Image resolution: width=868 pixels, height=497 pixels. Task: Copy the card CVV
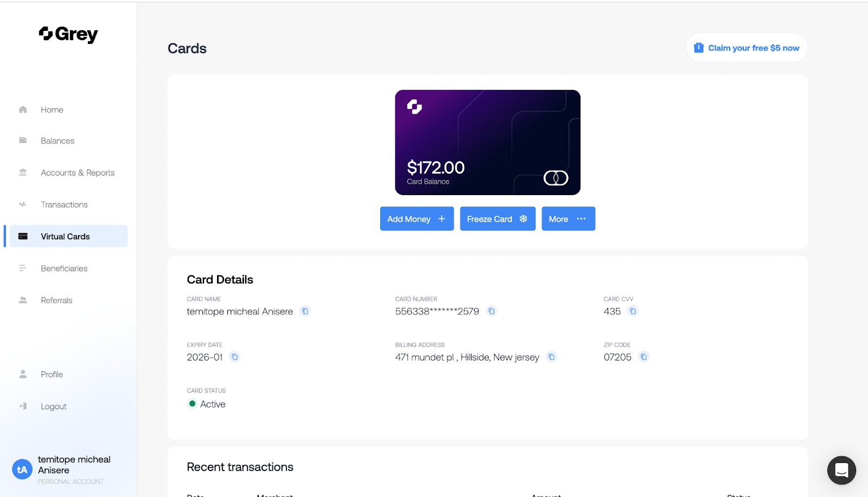point(633,311)
